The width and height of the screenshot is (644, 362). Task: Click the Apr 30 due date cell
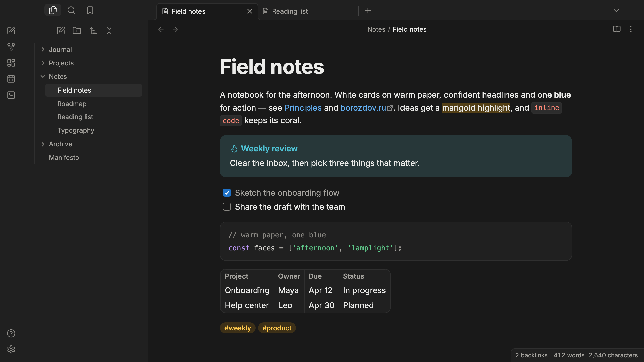[x=321, y=305]
